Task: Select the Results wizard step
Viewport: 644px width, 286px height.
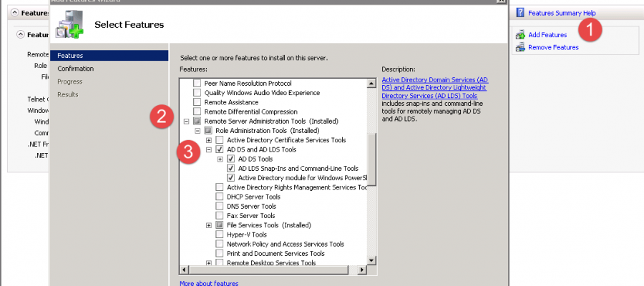Action: pos(68,94)
